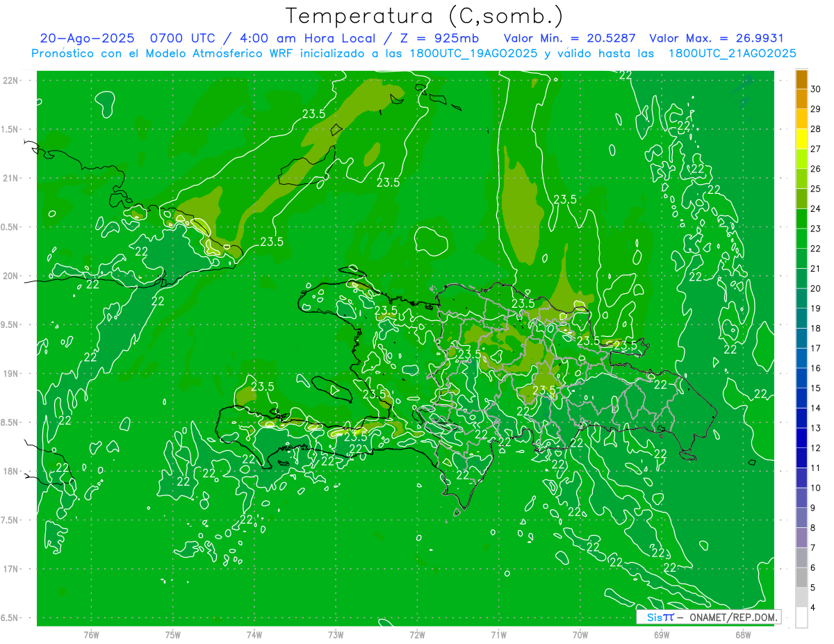Click the "75W" longitude axis label

173,635
